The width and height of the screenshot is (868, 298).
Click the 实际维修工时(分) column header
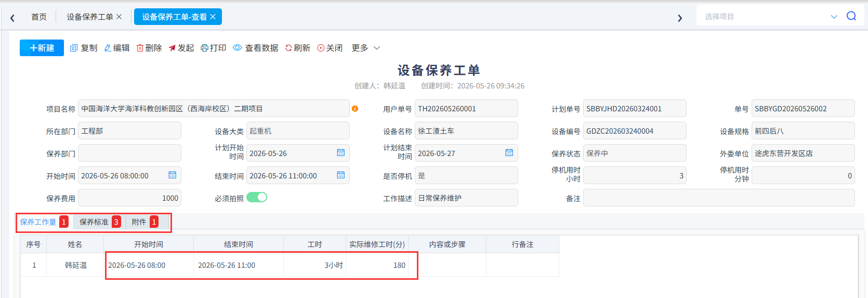[x=377, y=244]
